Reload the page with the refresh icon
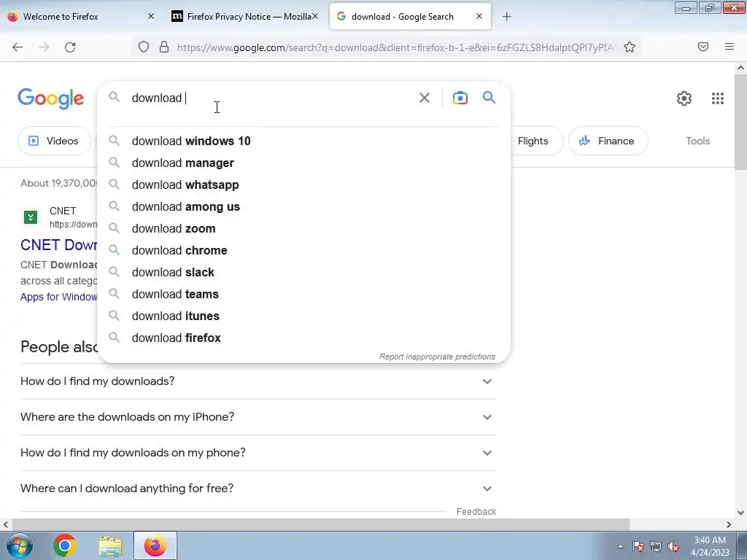Image resolution: width=747 pixels, height=560 pixels. coord(70,47)
